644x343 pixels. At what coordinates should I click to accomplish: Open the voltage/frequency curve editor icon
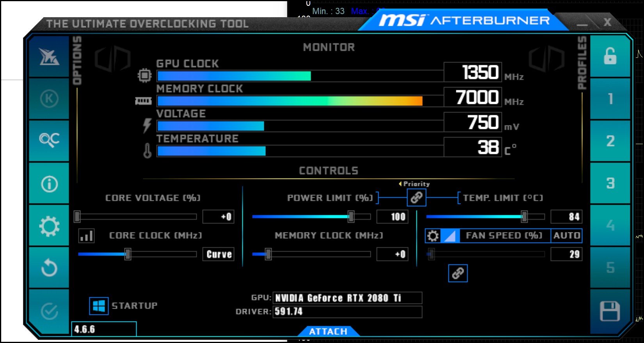[x=86, y=236]
